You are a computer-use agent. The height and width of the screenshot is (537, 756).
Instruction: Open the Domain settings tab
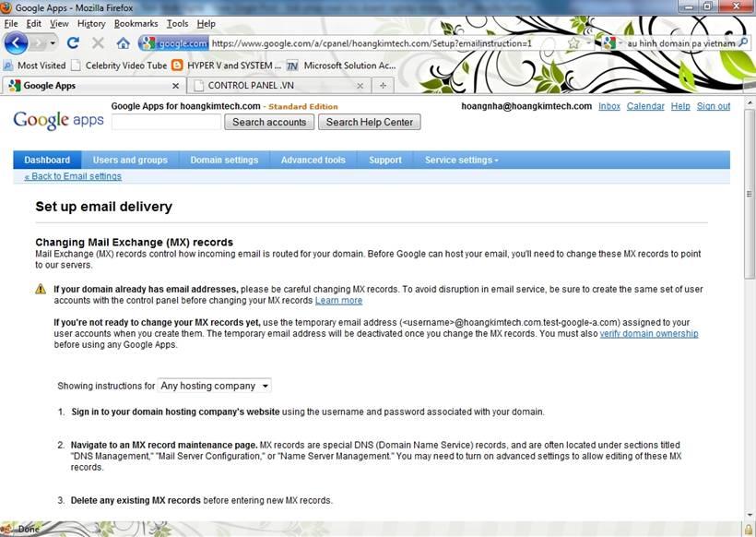(224, 161)
